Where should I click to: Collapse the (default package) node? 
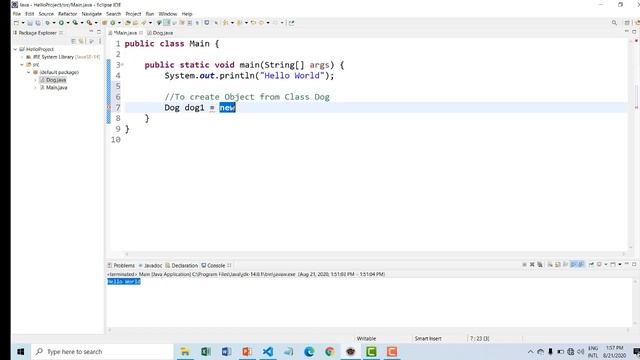[29, 72]
